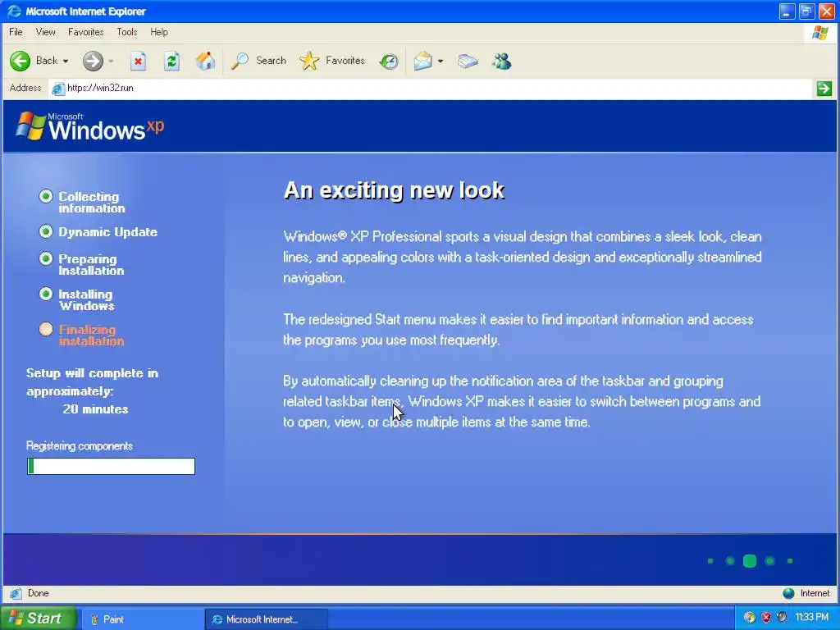Click the 11:33 PM clock

pyautogui.click(x=812, y=617)
